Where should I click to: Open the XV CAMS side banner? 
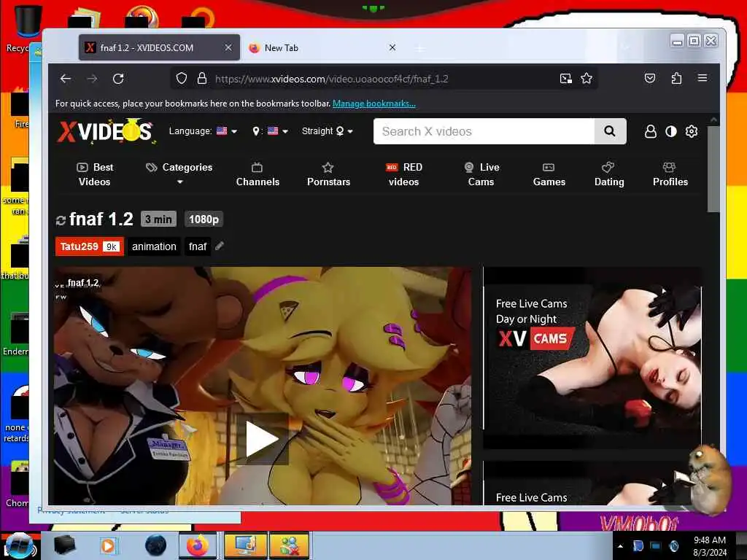coord(592,357)
